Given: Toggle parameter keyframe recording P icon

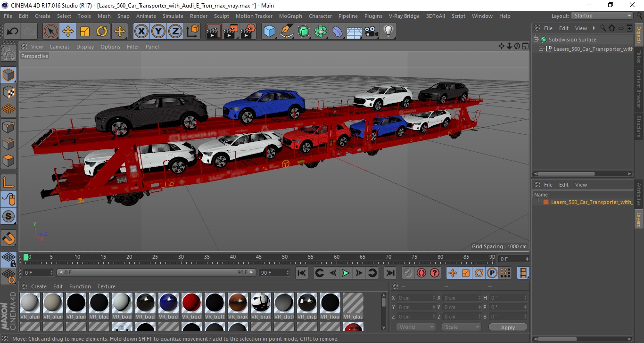Looking at the screenshot, I should click(492, 273).
